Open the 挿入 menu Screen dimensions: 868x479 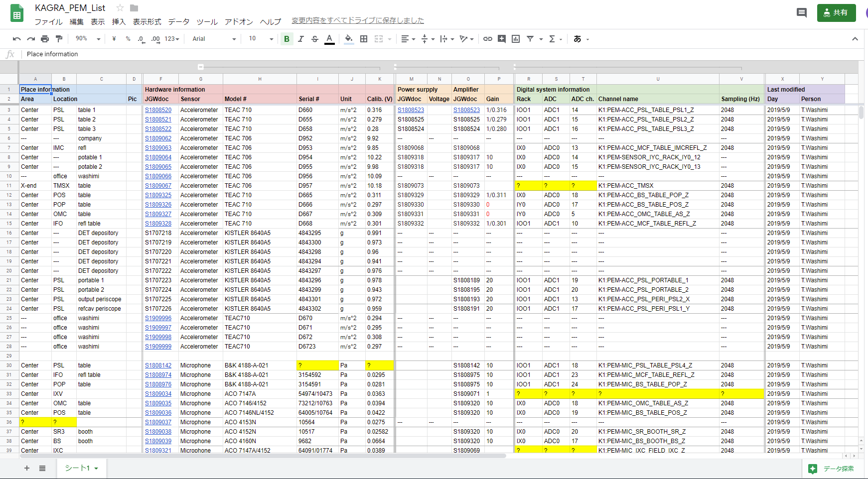tap(119, 21)
